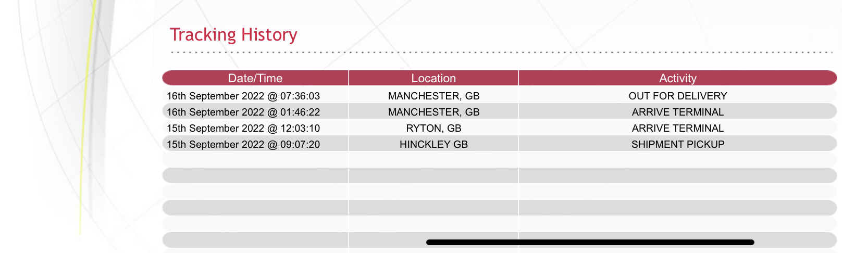Click the RYTON, GB location cell
The height and width of the screenshot is (253, 868).
click(433, 128)
